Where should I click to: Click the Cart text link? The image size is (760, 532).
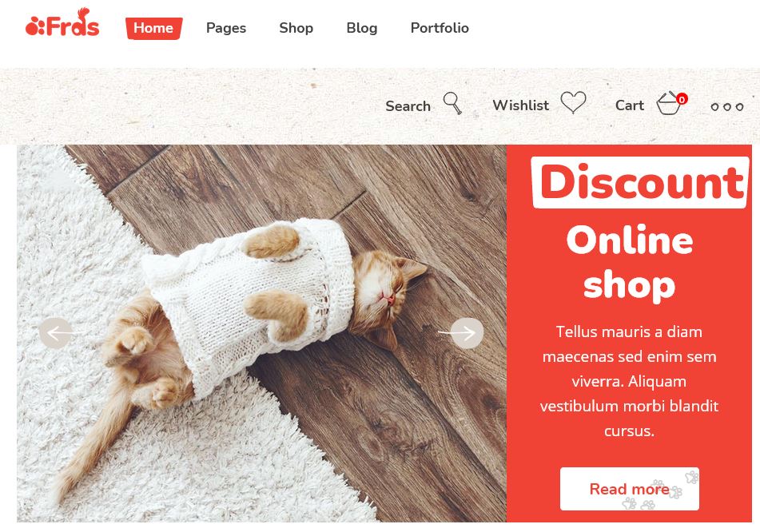[x=629, y=105]
